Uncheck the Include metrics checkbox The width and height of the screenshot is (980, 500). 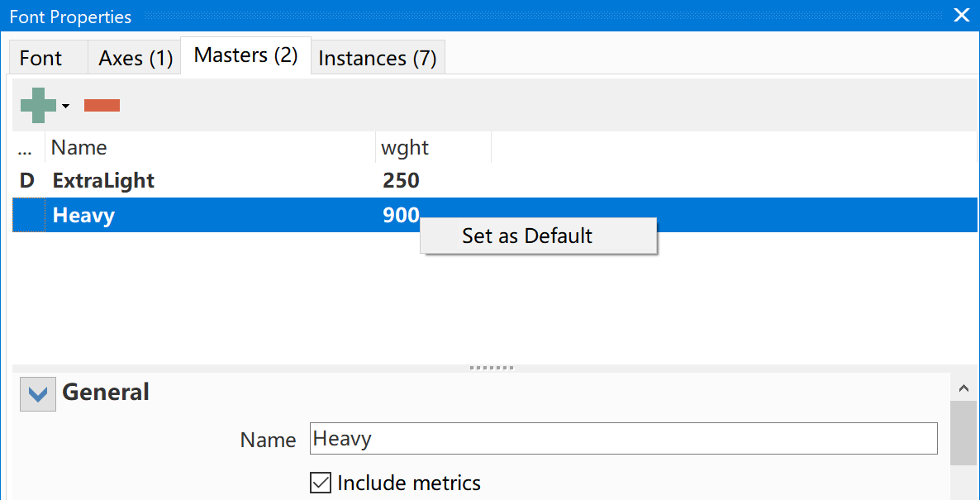point(321,483)
